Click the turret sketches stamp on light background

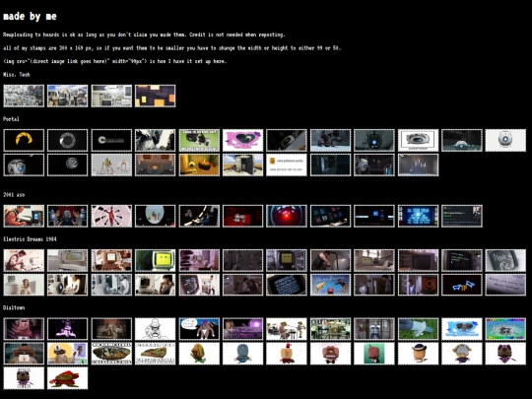click(111, 165)
